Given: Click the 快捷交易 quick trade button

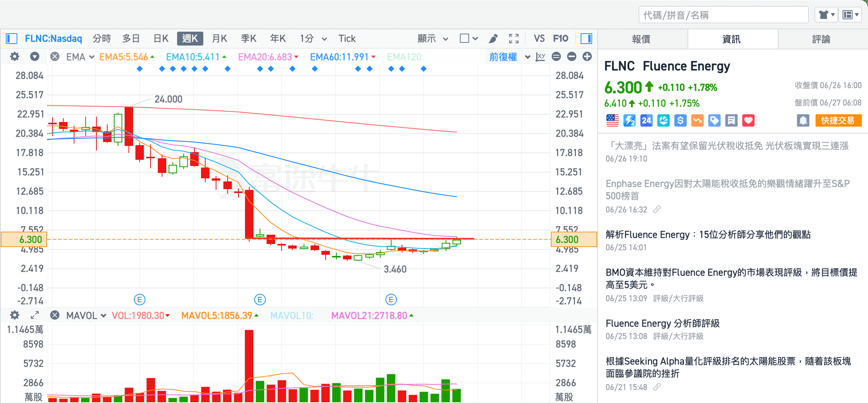Looking at the screenshot, I should click(x=838, y=120).
